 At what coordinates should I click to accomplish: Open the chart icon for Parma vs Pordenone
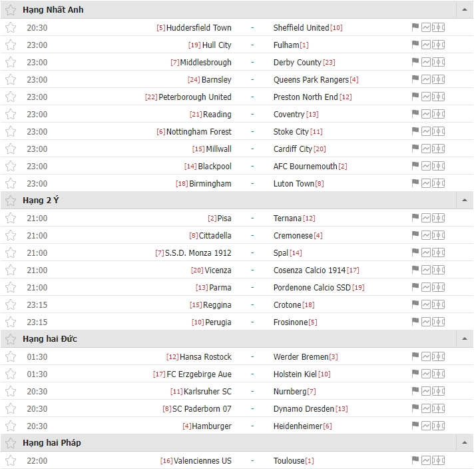click(x=427, y=287)
